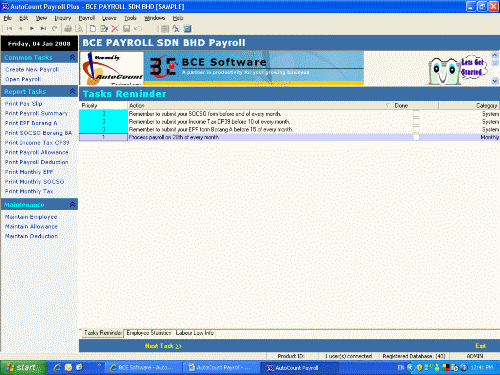Click the Windows Start button
Image resolution: width=500 pixels, height=375 pixels.
[x=23, y=368]
